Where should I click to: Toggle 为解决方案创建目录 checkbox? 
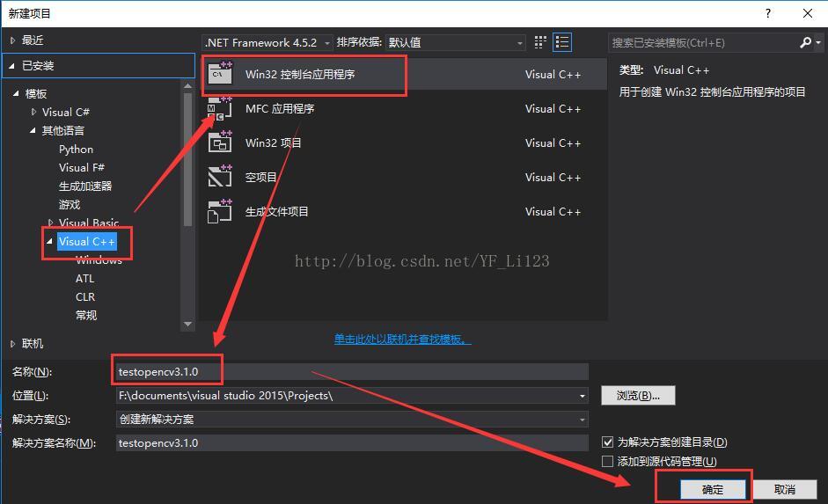608,442
